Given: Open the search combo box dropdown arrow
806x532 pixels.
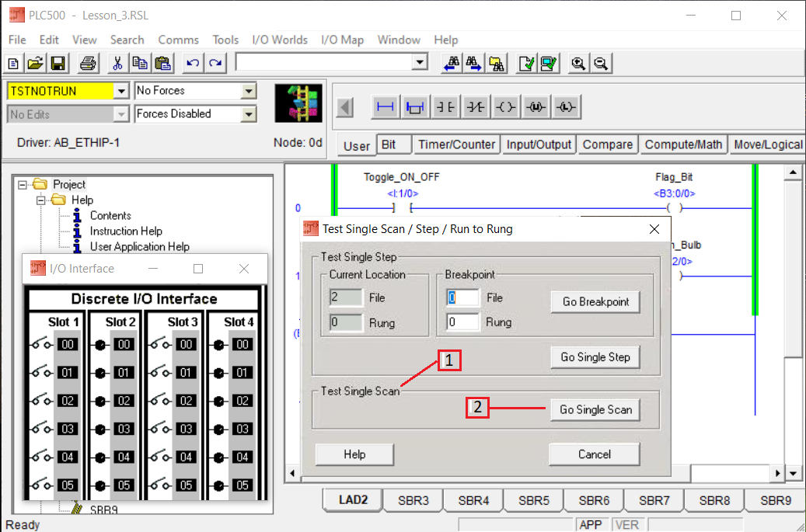Looking at the screenshot, I should coord(420,62).
